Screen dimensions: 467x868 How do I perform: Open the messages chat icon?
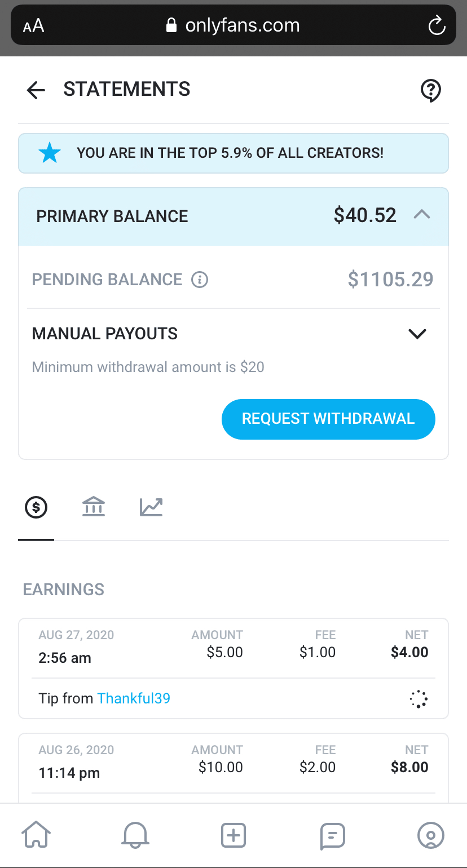coord(332,835)
